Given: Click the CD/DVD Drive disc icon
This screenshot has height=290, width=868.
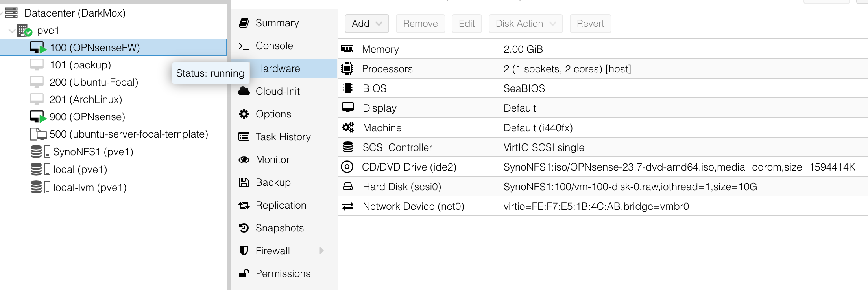Looking at the screenshot, I should point(347,167).
